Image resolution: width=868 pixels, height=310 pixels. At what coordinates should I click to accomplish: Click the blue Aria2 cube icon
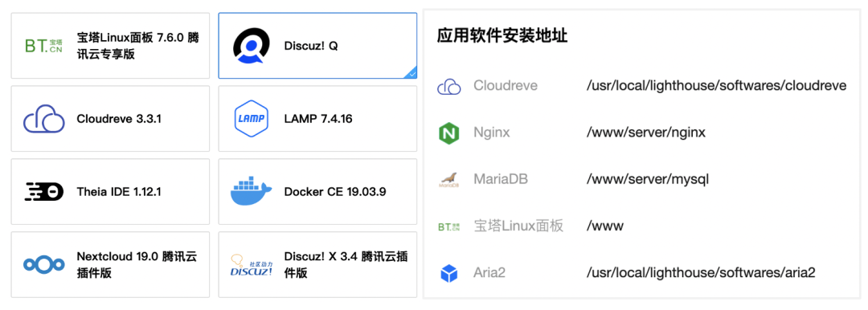click(x=449, y=273)
